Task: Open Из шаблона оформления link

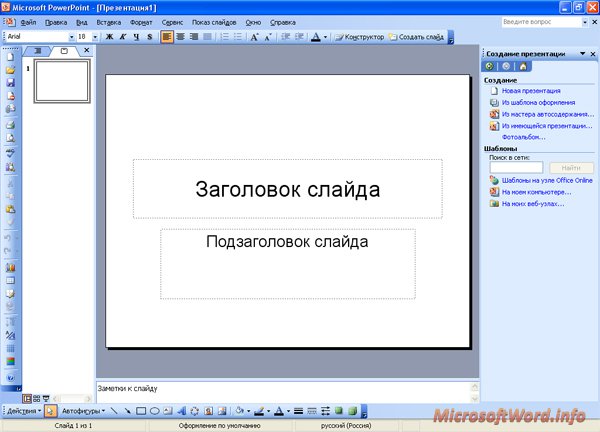Action: pos(538,102)
